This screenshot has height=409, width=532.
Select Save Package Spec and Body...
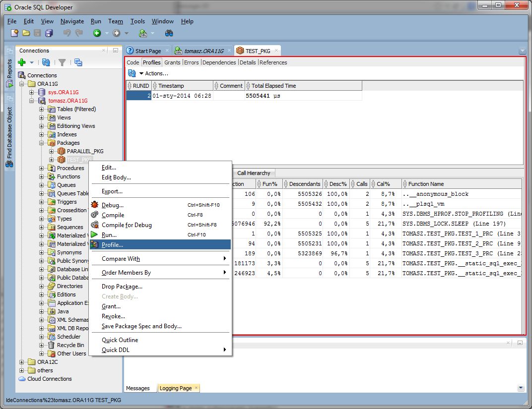click(x=160, y=326)
